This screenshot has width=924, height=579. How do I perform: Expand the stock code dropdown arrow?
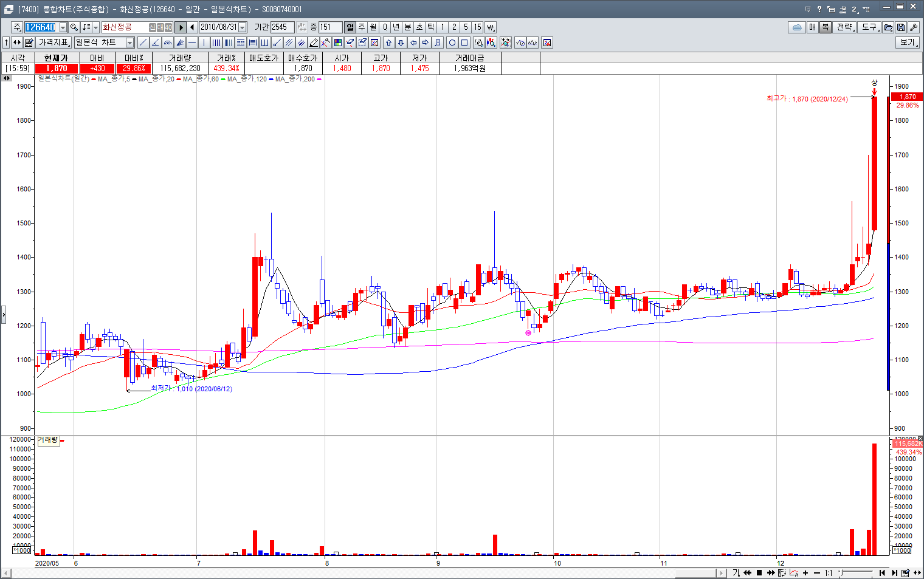[63, 27]
